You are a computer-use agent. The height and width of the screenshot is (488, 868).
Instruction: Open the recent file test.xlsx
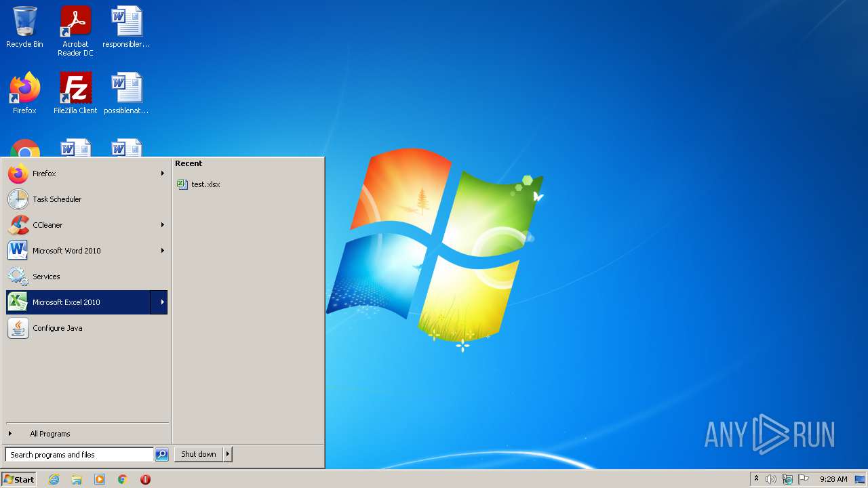[199, 184]
